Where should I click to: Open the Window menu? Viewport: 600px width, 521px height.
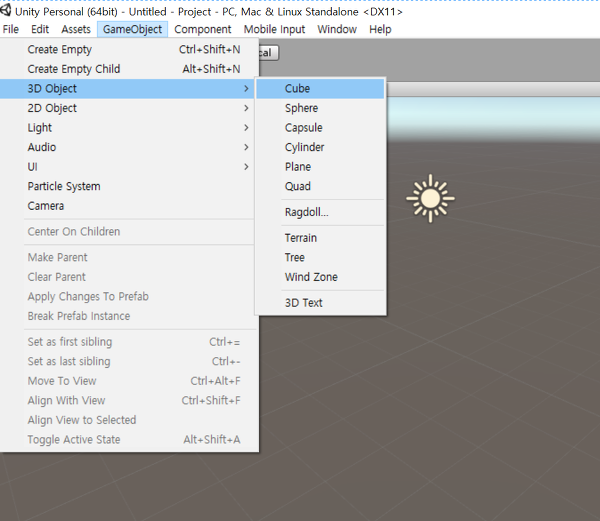[337, 29]
